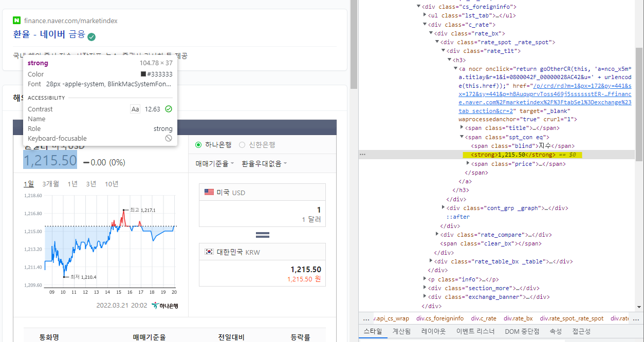Click the 하나은행 logo below chart
Viewport: 644px width, 342px height.
coord(165,306)
